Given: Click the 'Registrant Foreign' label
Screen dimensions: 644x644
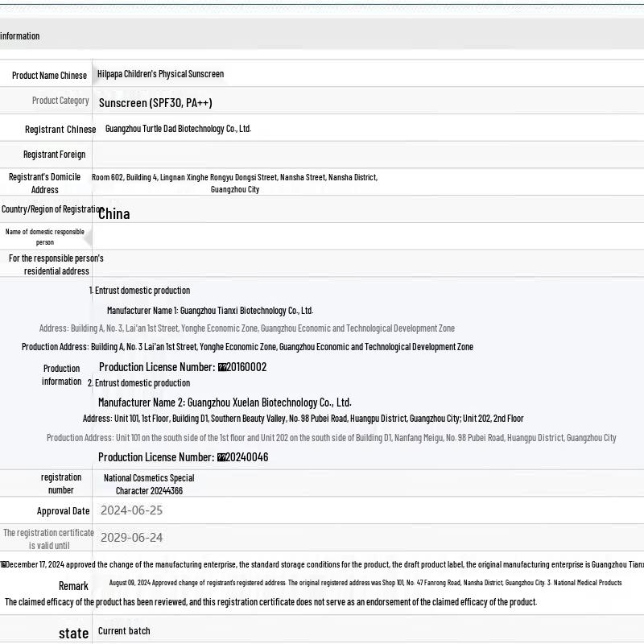Looking at the screenshot, I should [54, 155].
